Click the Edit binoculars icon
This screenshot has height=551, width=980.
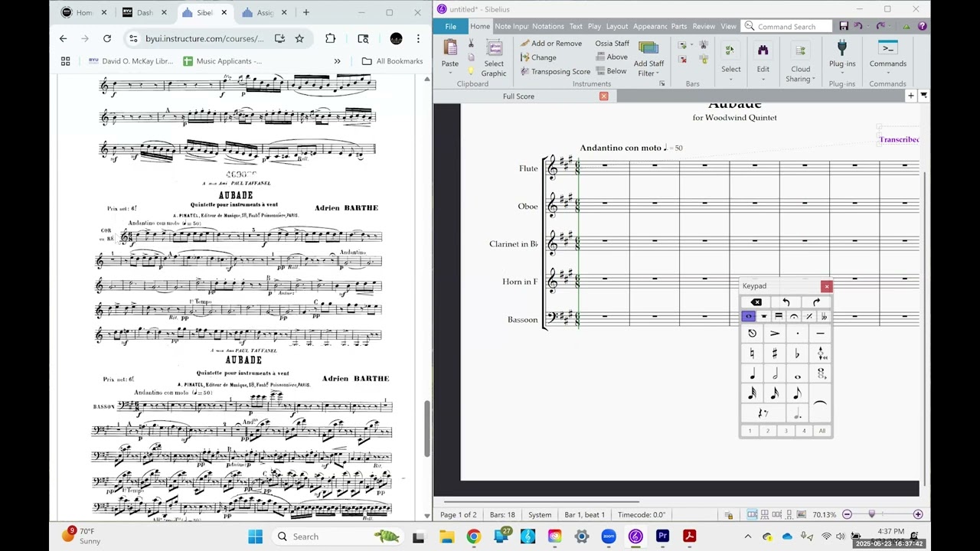[763, 51]
